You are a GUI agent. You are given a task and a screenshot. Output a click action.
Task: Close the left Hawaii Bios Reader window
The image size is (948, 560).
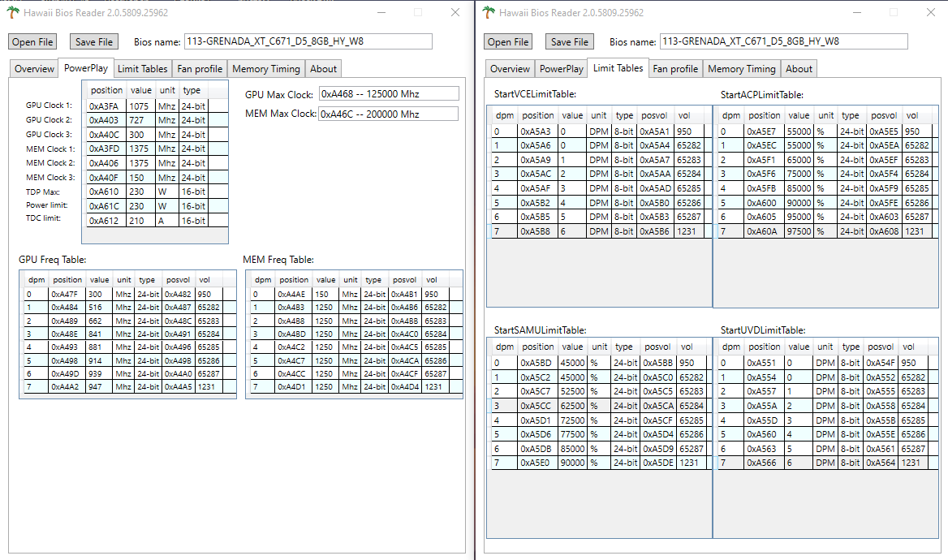[x=455, y=12]
